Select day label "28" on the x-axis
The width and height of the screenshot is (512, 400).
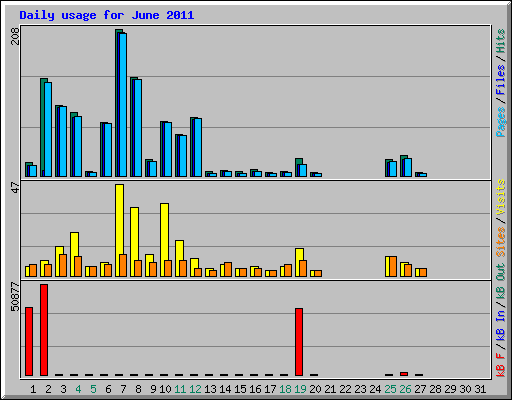tap(435, 389)
